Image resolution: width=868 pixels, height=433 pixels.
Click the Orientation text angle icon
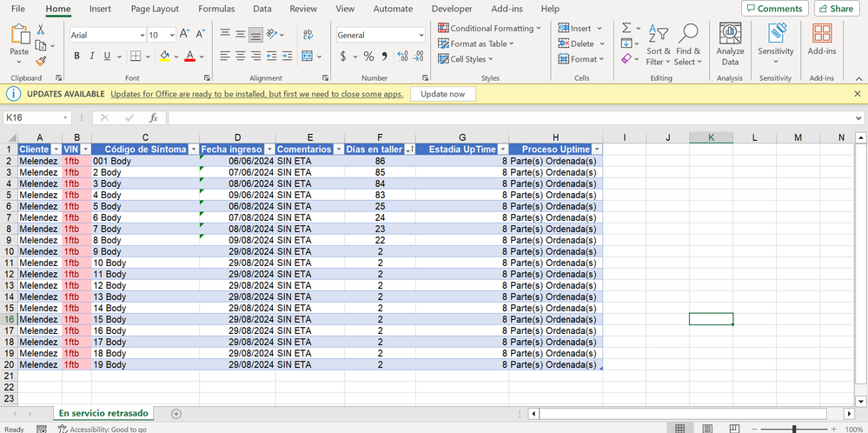click(272, 34)
